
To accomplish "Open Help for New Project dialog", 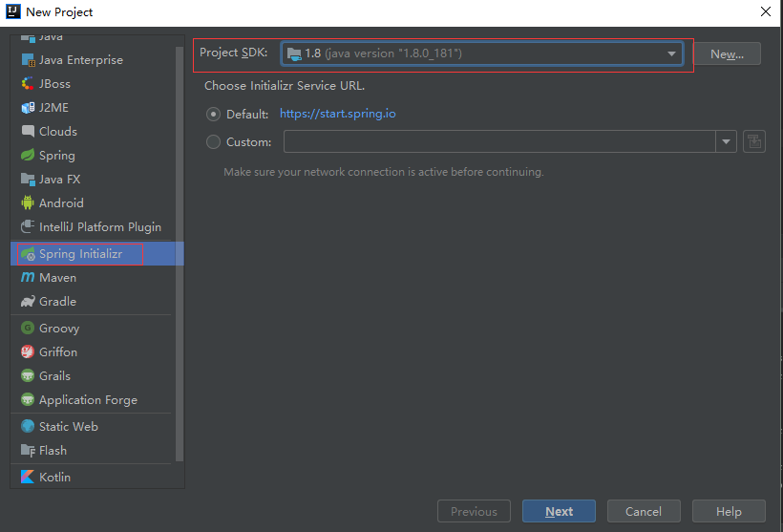I will 729,511.
